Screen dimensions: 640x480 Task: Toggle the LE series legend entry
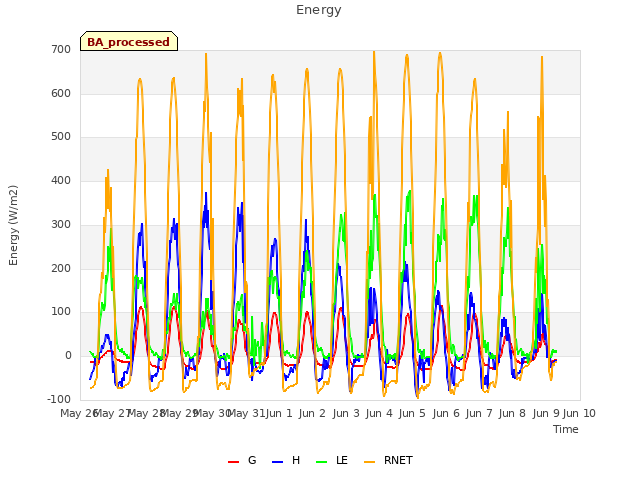click(332, 460)
